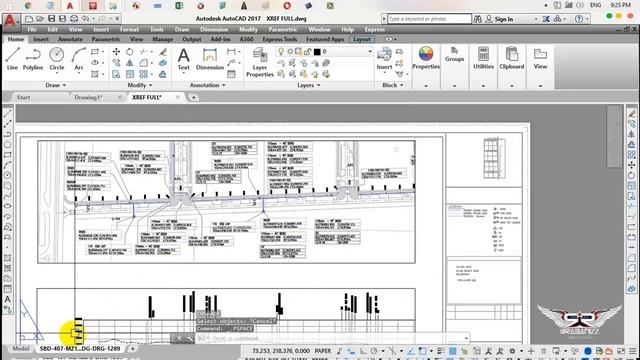Toggle ortho mode in the status bar
Viewport: 640px width, 360px height.
(x=363, y=351)
